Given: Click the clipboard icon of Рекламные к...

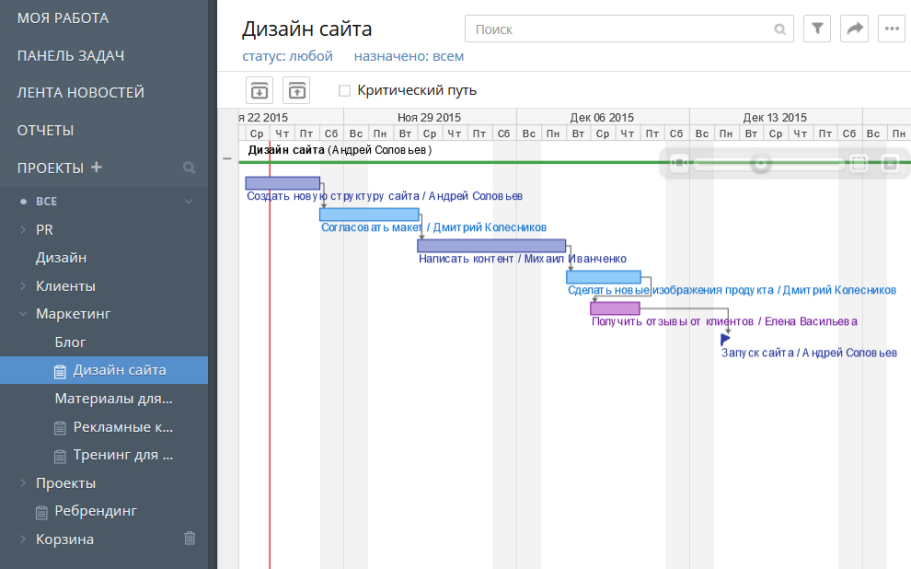Looking at the screenshot, I should coord(60,428).
